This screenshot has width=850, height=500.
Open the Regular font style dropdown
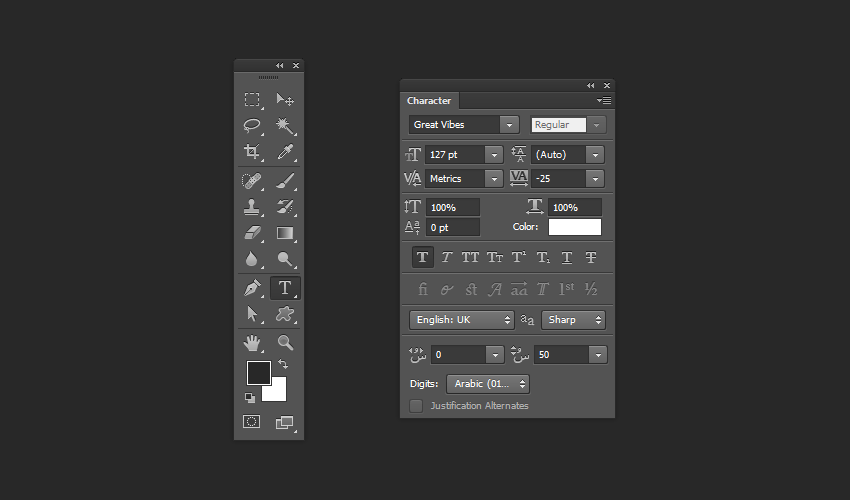click(596, 125)
